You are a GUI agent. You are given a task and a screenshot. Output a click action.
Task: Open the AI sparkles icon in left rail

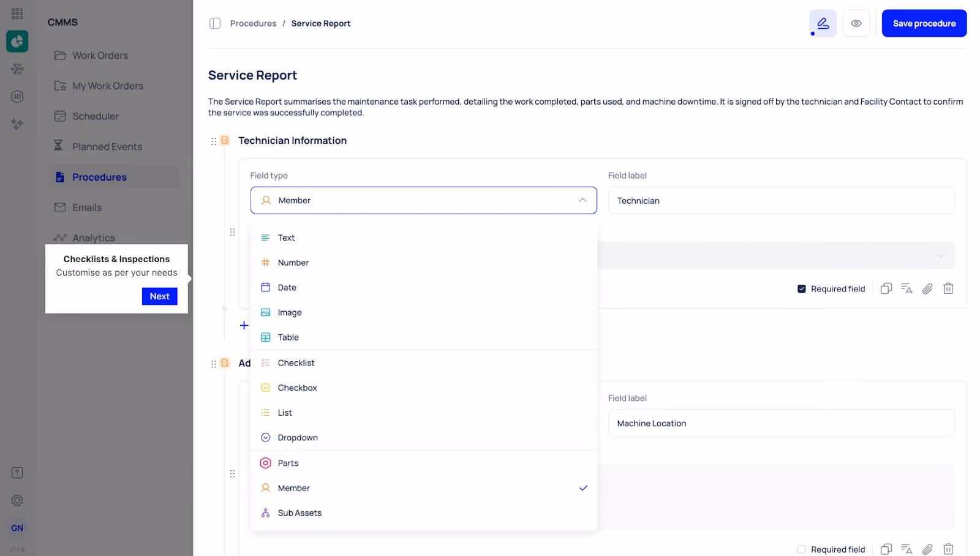(x=17, y=124)
